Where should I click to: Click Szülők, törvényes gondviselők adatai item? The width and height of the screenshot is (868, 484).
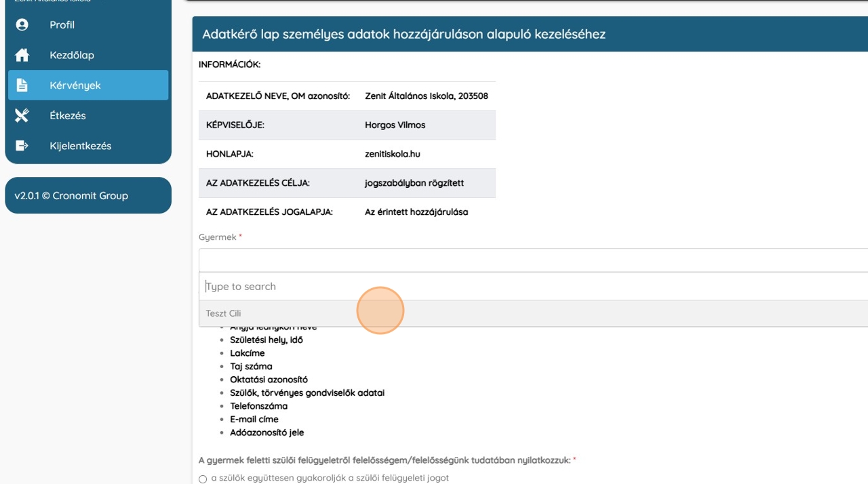coord(307,392)
